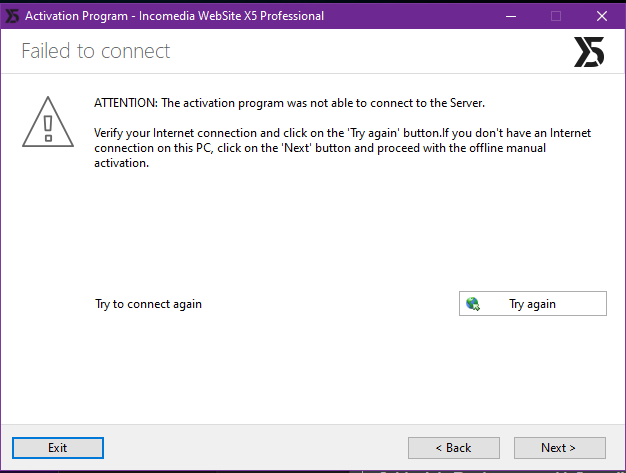
Task: Go to the previous step with Back
Action: point(454,448)
